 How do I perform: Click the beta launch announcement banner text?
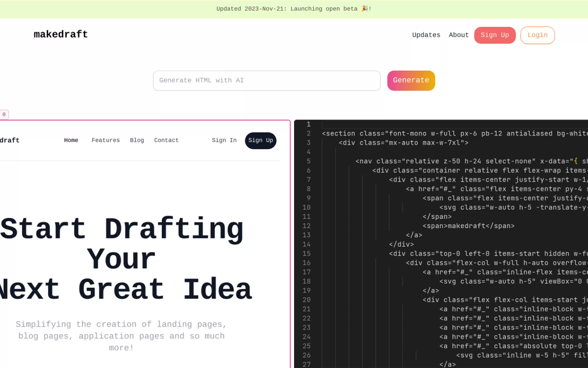pos(294,9)
